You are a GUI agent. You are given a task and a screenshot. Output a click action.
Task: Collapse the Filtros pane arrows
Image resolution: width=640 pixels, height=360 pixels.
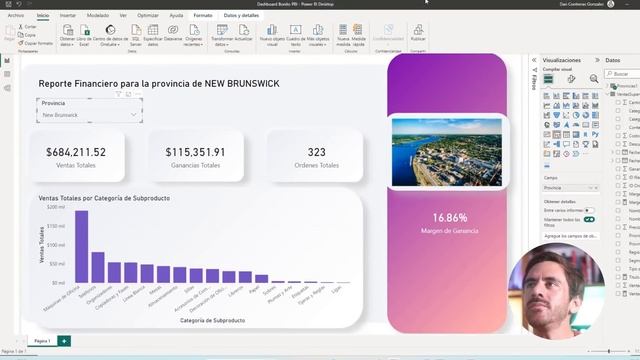point(534,60)
